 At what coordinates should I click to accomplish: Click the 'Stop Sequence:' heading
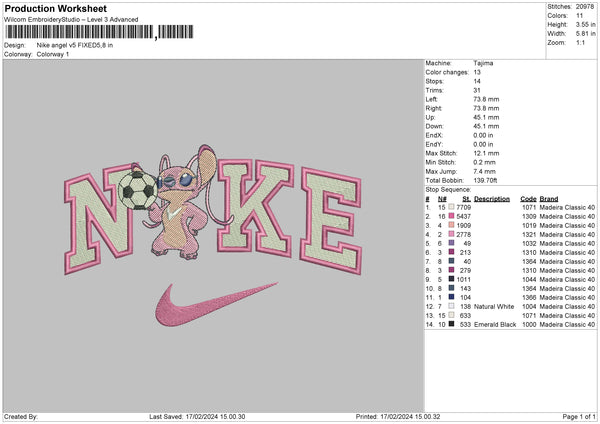coord(448,189)
